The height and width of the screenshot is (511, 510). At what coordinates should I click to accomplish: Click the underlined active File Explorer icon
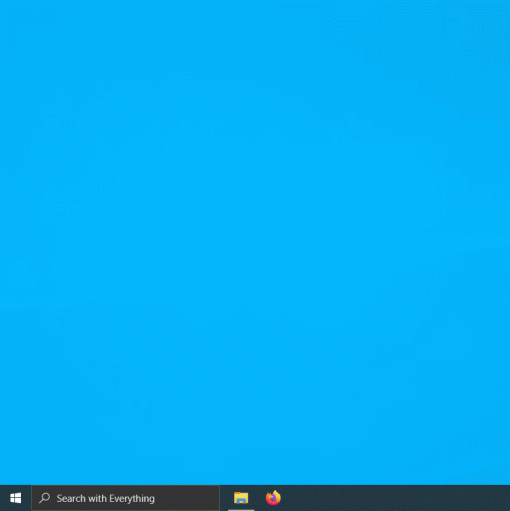241,498
